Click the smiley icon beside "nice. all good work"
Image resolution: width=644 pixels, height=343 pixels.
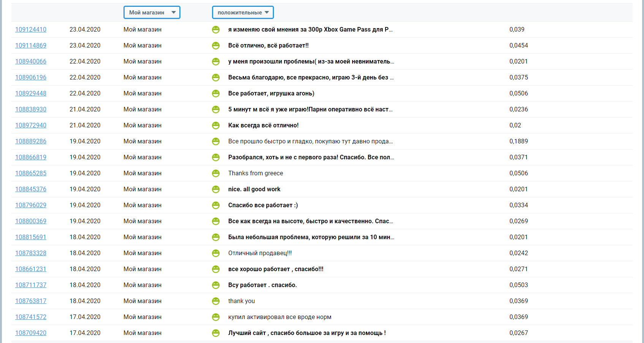pos(216,189)
